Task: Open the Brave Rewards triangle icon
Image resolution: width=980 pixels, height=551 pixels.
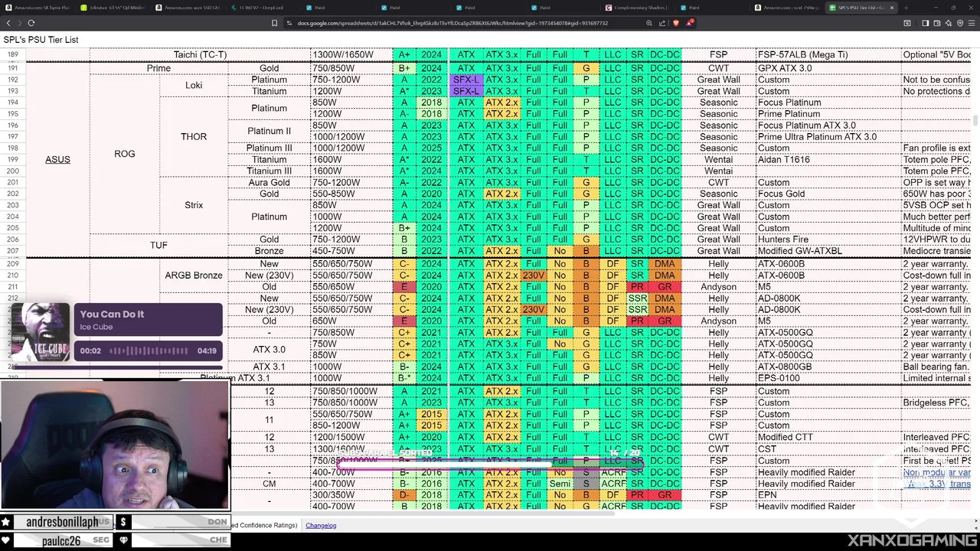Action: click(x=689, y=23)
